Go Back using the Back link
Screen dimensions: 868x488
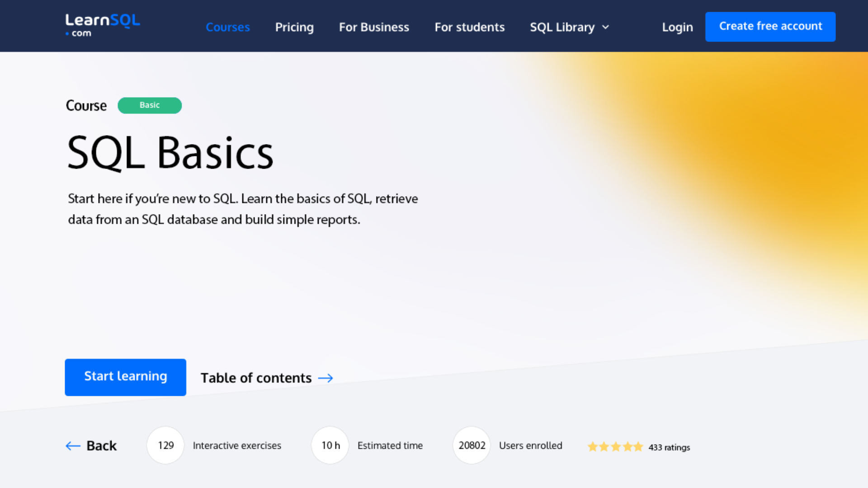(x=91, y=446)
